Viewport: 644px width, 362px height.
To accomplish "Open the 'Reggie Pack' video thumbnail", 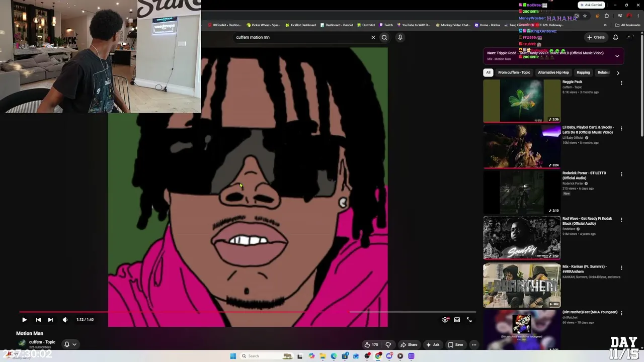I will (x=522, y=101).
